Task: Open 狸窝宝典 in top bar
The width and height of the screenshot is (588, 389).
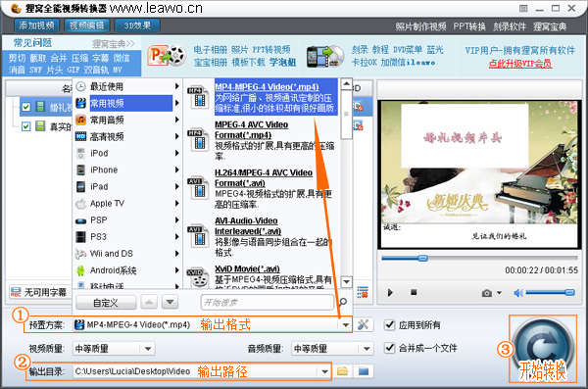Action: tap(550, 26)
